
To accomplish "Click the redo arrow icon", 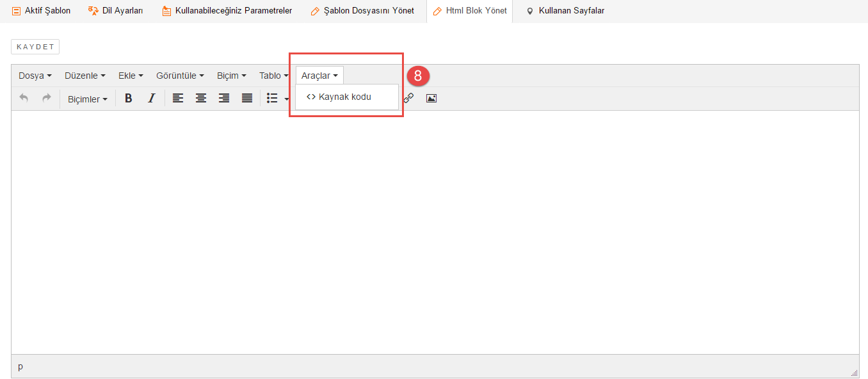I will coord(46,98).
